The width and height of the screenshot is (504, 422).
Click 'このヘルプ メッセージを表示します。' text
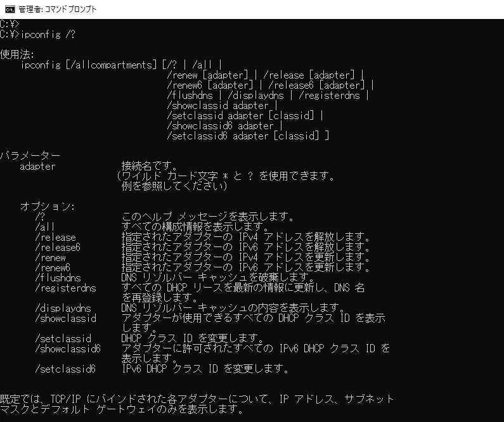(208, 217)
